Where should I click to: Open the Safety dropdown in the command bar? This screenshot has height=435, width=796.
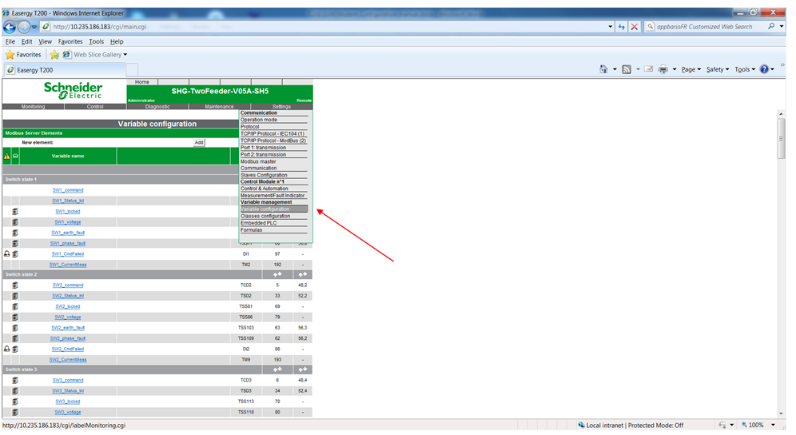pyautogui.click(x=717, y=70)
